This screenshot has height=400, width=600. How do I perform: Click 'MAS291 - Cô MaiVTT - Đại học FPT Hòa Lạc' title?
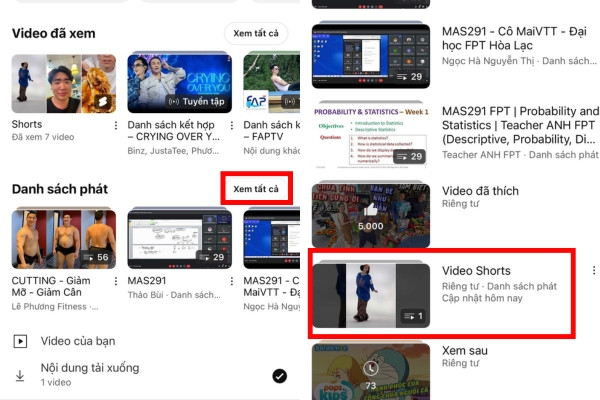click(x=514, y=38)
